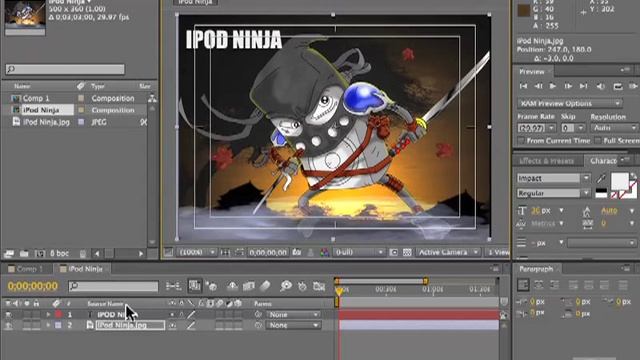Click 8 bpc color depth button

[x=59, y=254]
